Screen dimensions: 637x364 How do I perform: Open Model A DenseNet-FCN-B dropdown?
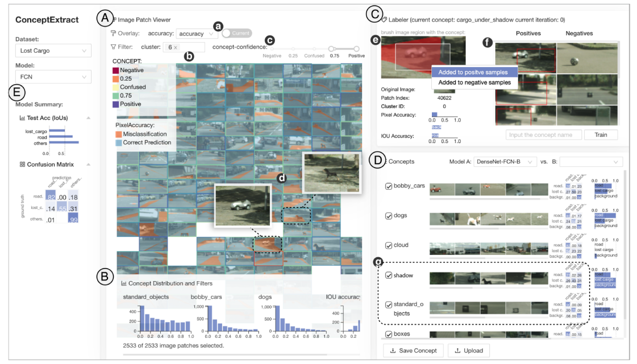coord(505,162)
